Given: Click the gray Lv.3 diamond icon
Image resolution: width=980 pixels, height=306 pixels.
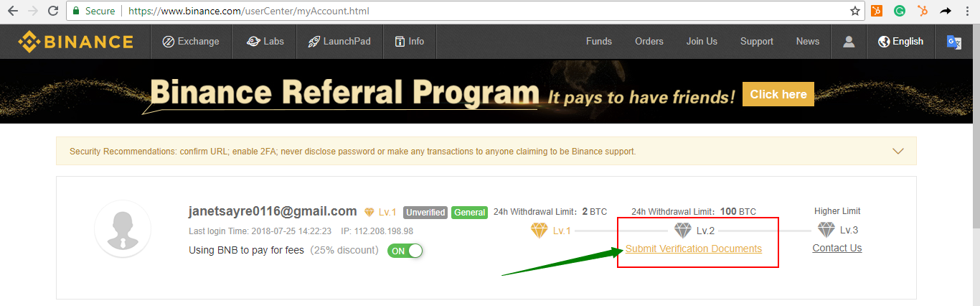Looking at the screenshot, I should pos(826,230).
